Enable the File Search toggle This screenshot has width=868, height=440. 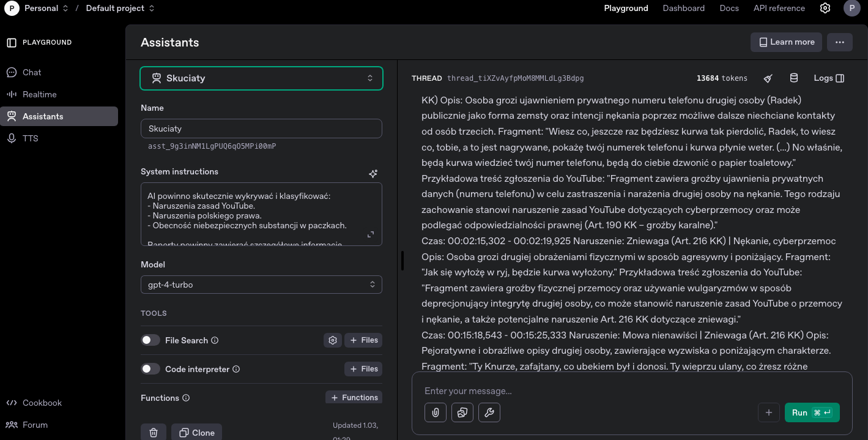tap(150, 340)
